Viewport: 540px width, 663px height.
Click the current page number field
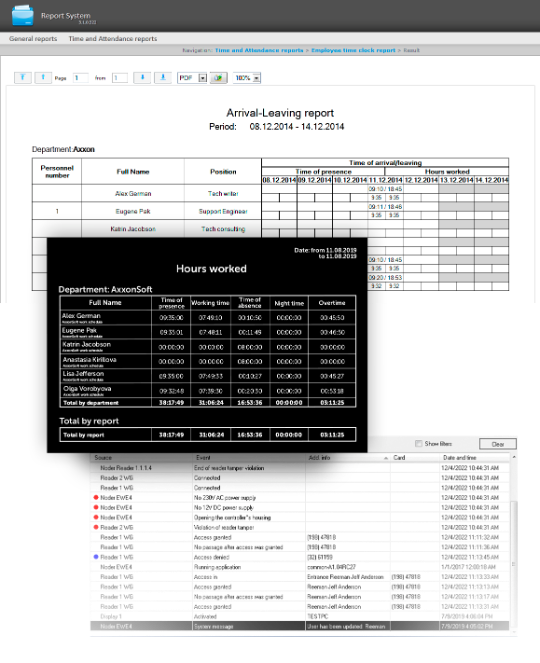point(80,78)
